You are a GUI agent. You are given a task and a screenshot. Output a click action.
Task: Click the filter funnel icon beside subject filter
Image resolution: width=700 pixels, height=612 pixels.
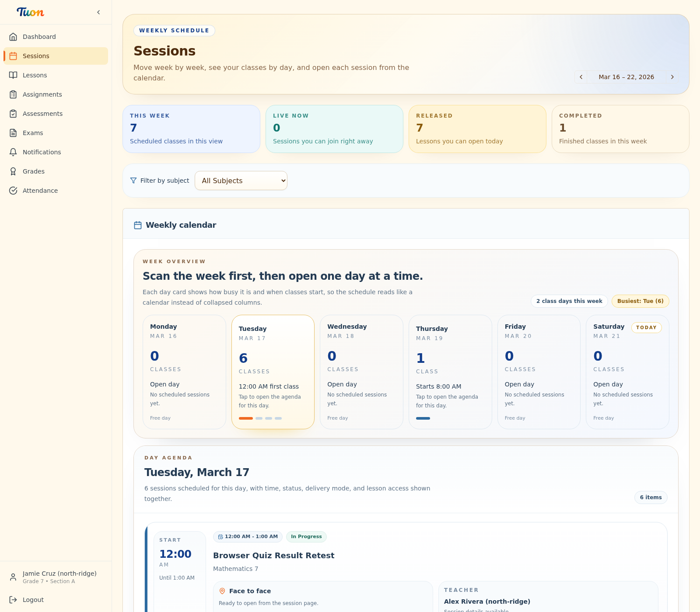(133, 181)
